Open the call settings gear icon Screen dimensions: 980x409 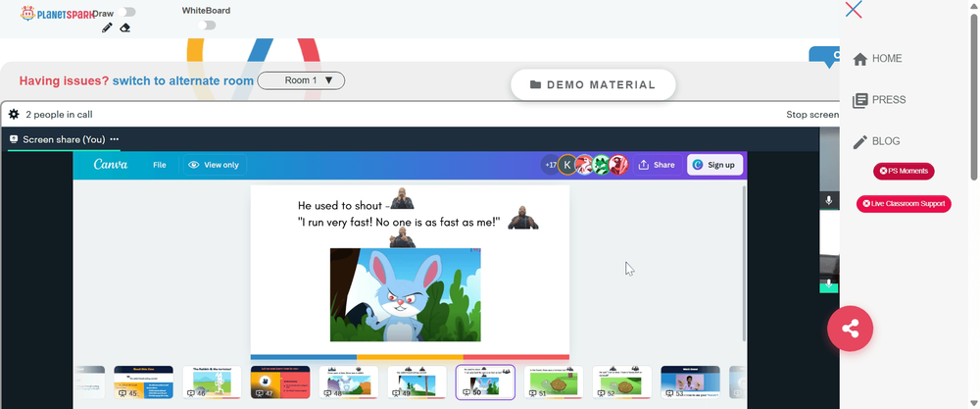tap(13, 115)
